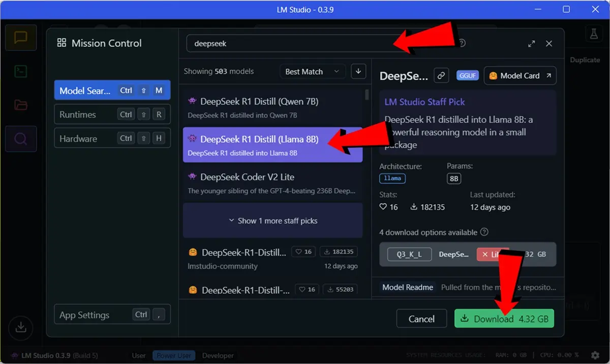Select the Hardware tab
The width and height of the screenshot is (610, 364).
[112, 138]
